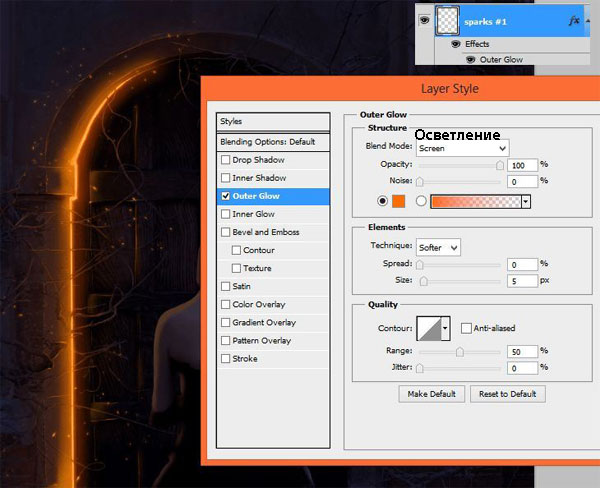Select the sparks #1 layer thumbnail
The height and width of the screenshot is (488, 600).
pyautogui.click(x=447, y=21)
